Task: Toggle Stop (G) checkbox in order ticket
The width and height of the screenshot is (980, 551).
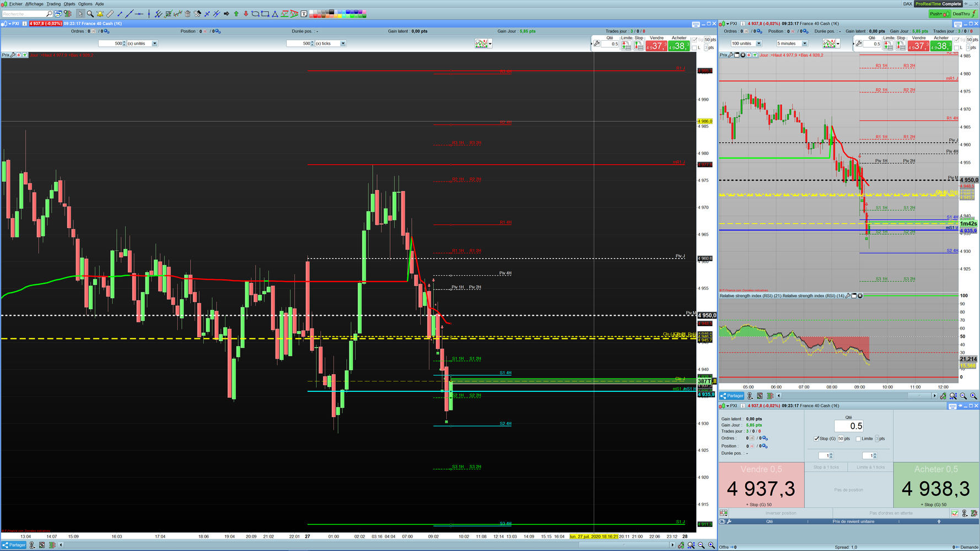Action: point(816,439)
